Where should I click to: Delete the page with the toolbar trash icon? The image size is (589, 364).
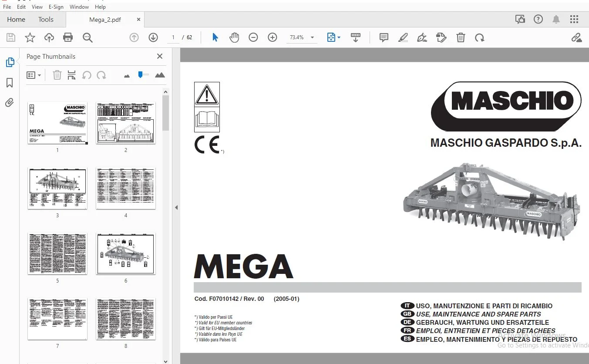pos(461,37)
